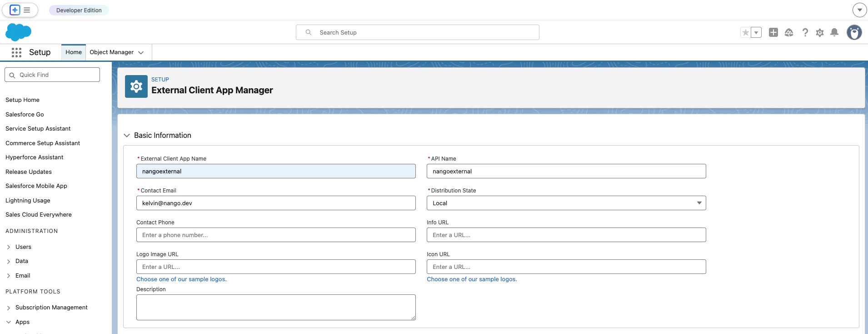Open Global Actions plus icon
Viewport: 868px width, 334px height.
(773, 32)
